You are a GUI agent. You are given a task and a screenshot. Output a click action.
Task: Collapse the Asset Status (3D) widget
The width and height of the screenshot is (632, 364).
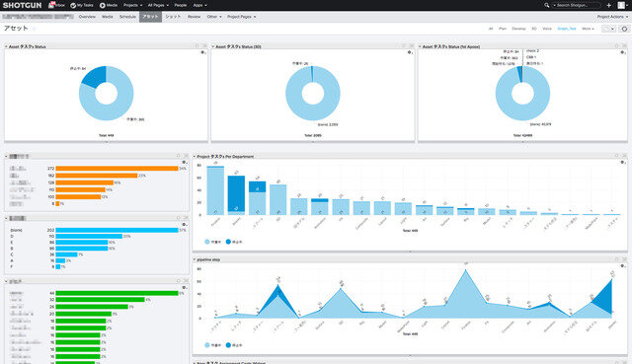[213, 46]
